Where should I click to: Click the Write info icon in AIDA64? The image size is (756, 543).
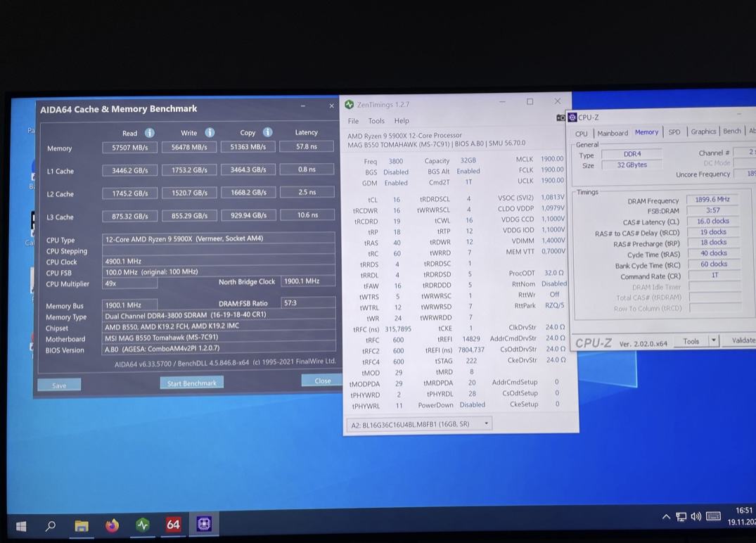click(x=210, y=133)
